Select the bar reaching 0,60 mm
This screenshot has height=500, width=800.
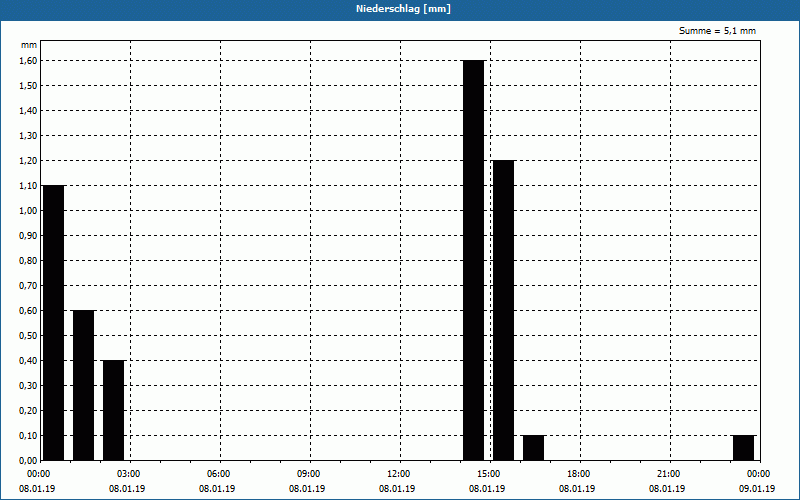pyautogui.click(x=84, y=385)
